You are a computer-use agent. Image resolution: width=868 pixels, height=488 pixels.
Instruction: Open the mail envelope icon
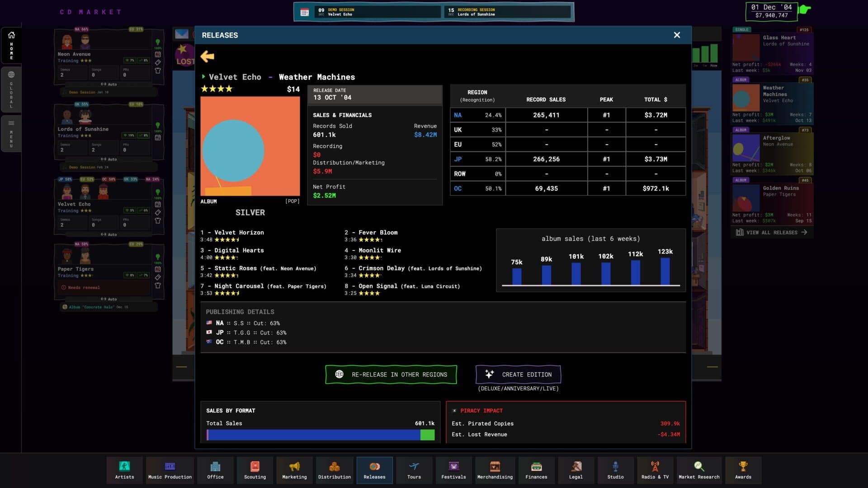(x=182, y=34)
